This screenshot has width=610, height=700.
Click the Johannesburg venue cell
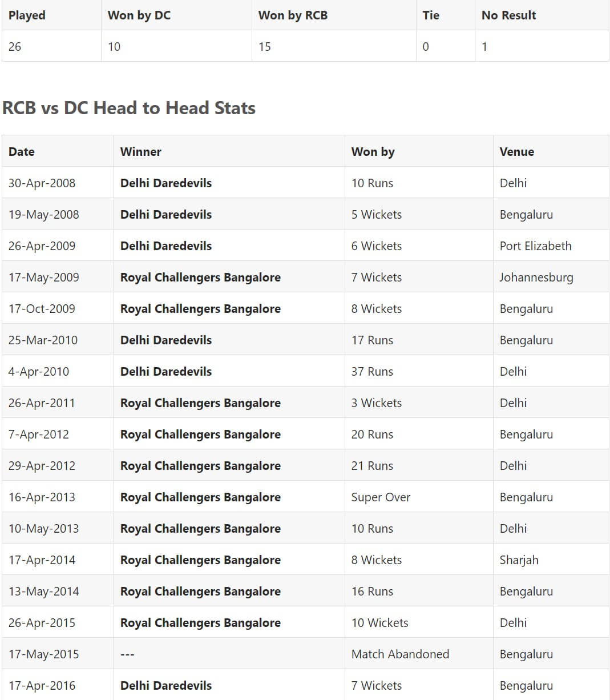536,277
